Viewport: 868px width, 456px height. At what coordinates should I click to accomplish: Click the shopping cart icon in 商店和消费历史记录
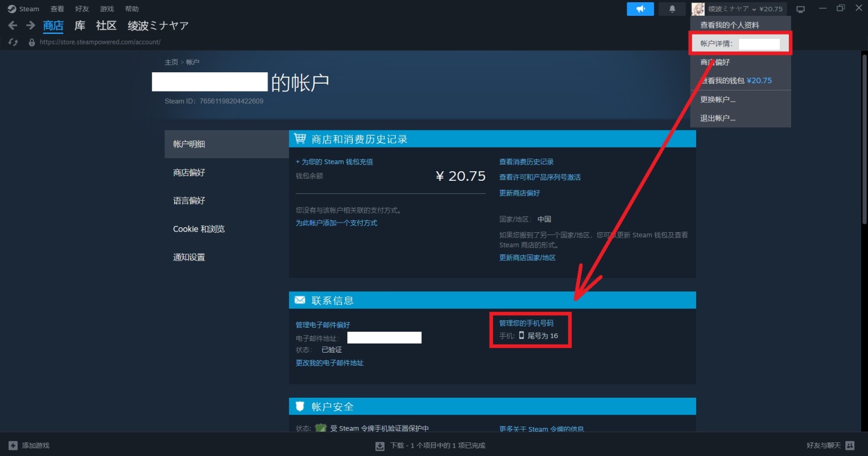click(x=300, y=139)
